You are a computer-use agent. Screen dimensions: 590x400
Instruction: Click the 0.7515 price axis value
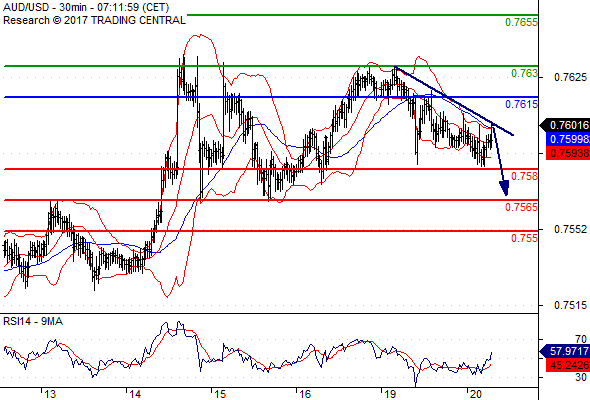pyautogui.click(x=570, y=305)
